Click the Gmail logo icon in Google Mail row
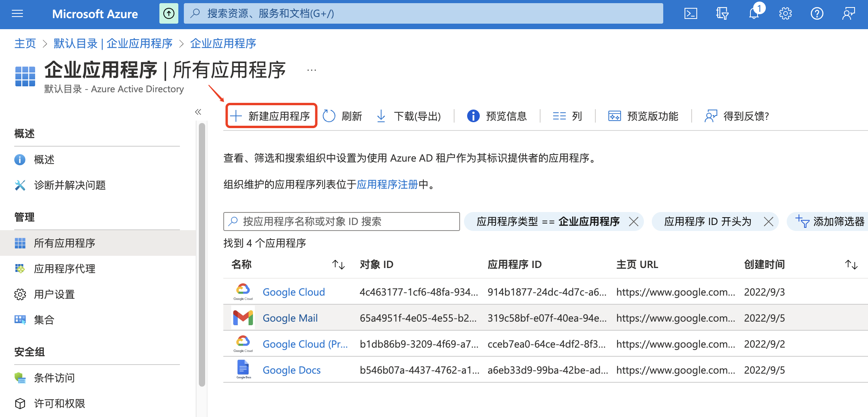Image resolution: width=868 pixels, height=417 pixels. (x=243, y=318)
